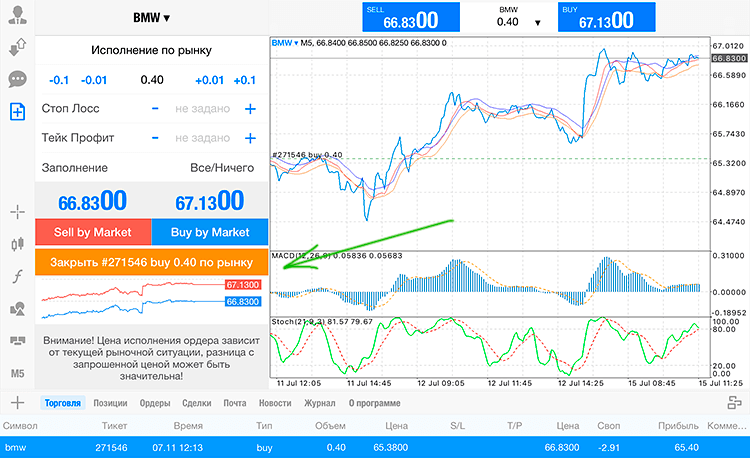Activate the crosshair cursor tool
Image resolution: width=750 pixels, height=459 pixels.
18,211
